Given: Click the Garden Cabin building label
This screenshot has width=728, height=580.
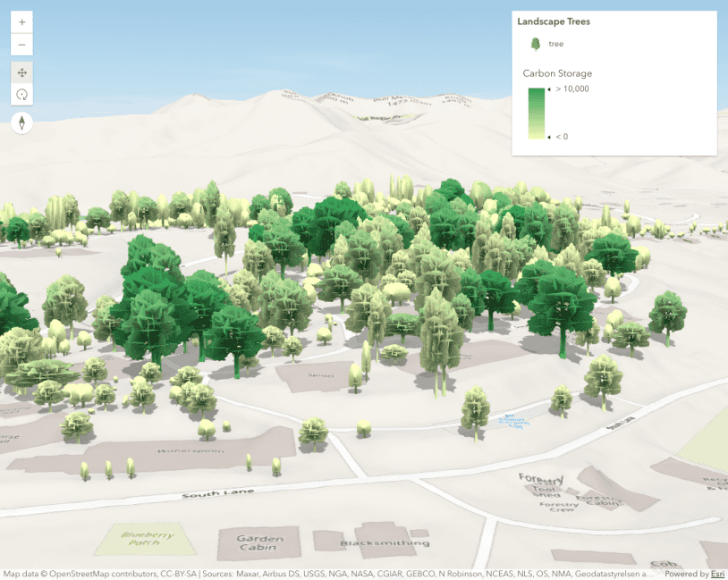Looking at the screenshot, I should click(x=258, y=542).
